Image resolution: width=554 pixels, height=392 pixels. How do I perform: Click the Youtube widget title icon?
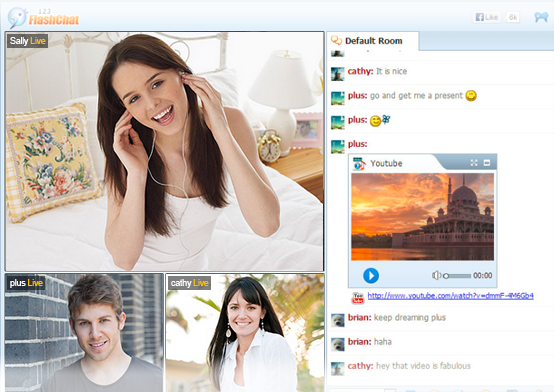coord(359,164)
